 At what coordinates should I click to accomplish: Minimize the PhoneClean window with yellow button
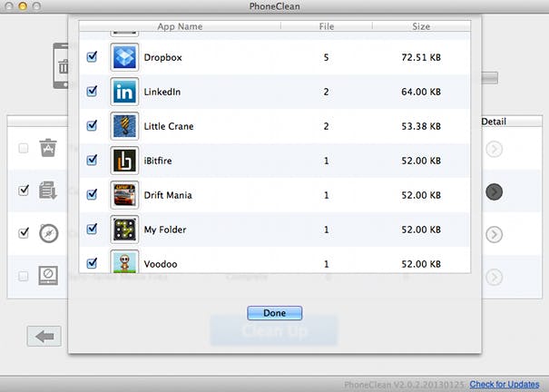[x=23, y=6]
